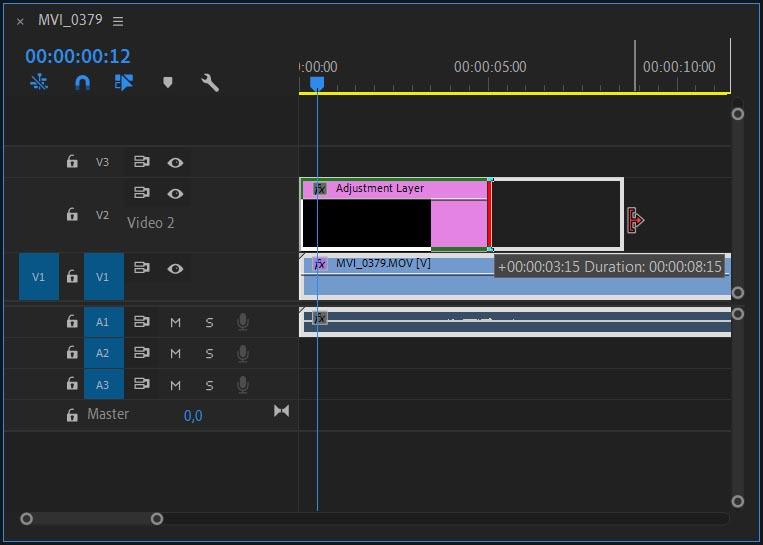
Task: Toggle sync lock on track A1
Action: pos(142,322)
